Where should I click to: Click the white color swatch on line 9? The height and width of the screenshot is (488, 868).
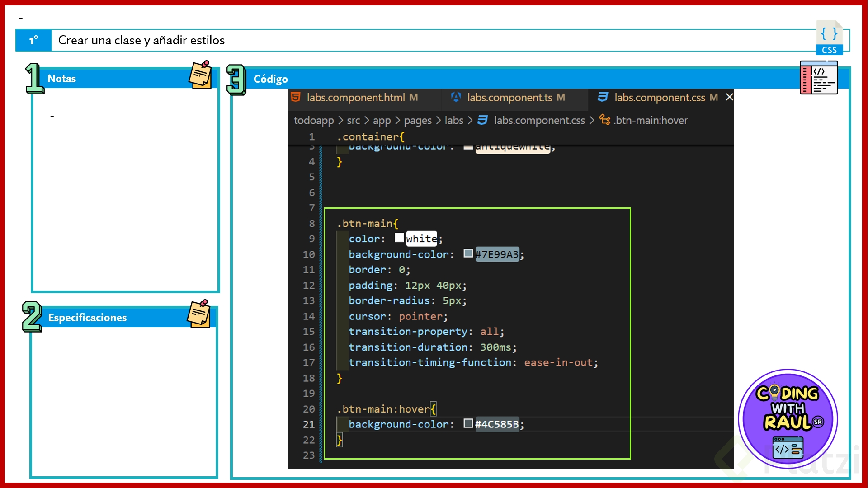[399, 238]
